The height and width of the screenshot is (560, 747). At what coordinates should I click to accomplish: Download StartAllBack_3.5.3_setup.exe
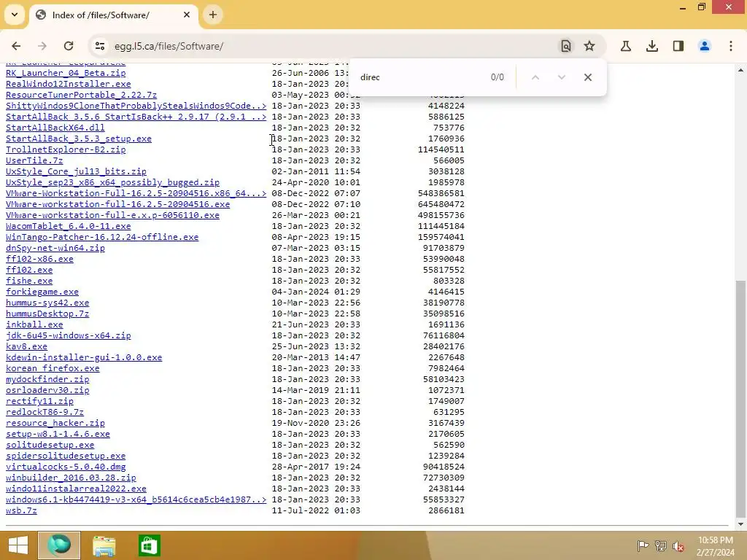[x=79, y=139]
